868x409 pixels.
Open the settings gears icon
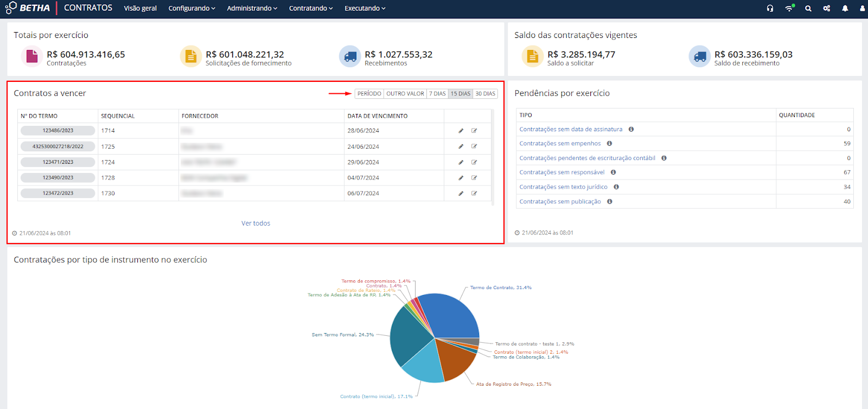coord(826,8)
